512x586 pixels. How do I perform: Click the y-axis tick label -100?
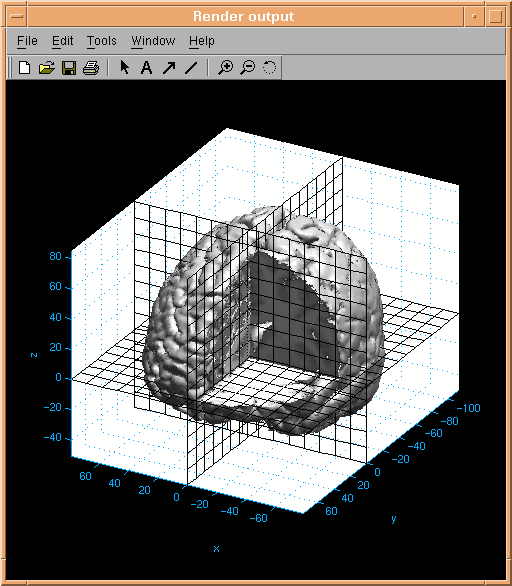(x=469, y=408)
